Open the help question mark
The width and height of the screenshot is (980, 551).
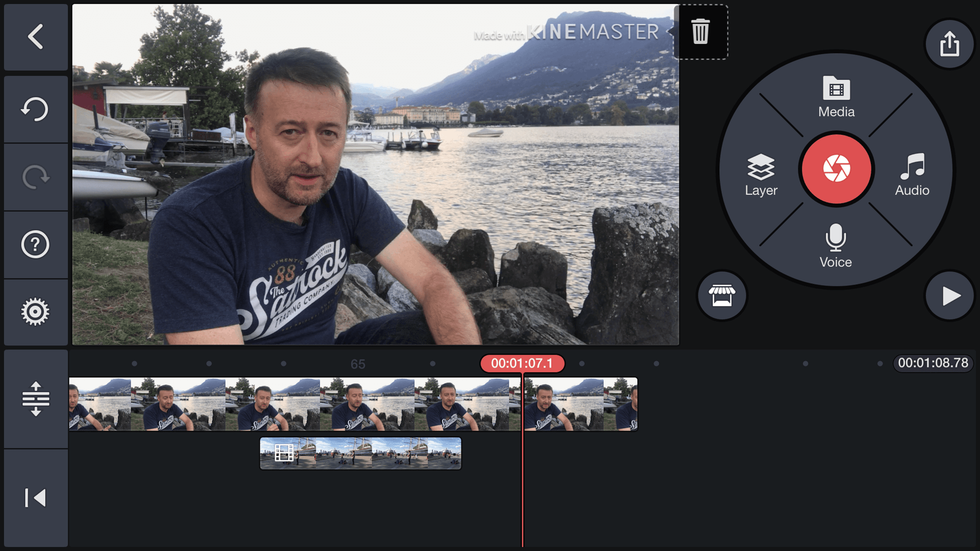tap(36, 244)
